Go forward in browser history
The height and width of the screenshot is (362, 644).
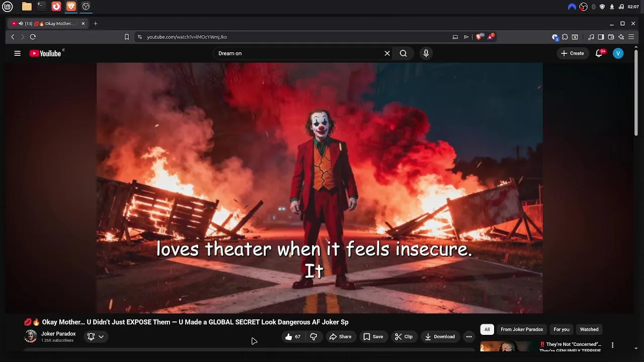(22, 37)
